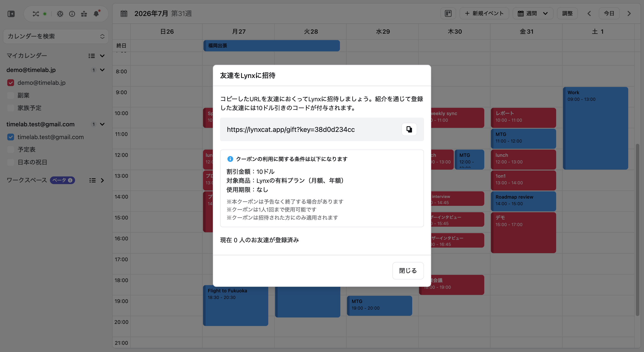Open the 福岡出張 all-day event
Screen dimensions: 644x352
click(271, 46)
